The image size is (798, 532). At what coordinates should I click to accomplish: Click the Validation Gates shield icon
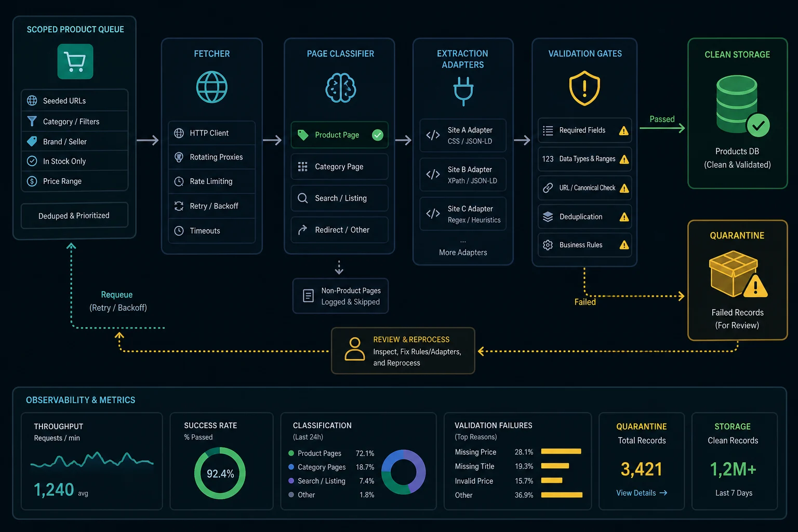(584, 88)
